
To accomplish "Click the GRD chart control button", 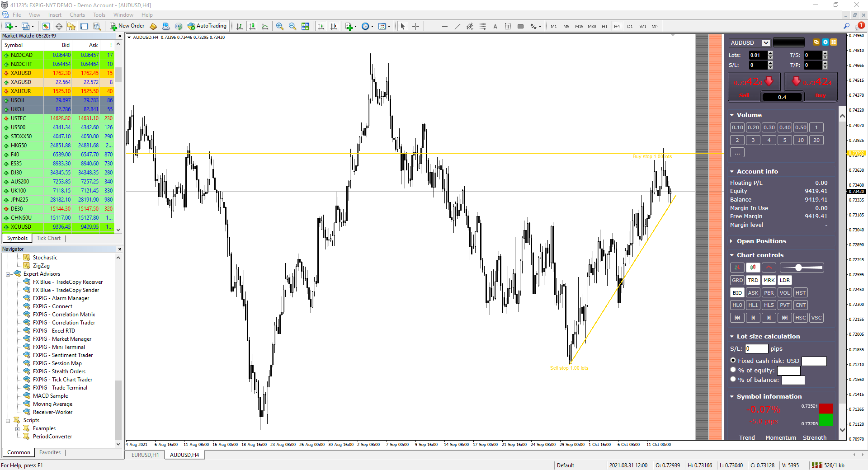I will click(x=737, y=280).
